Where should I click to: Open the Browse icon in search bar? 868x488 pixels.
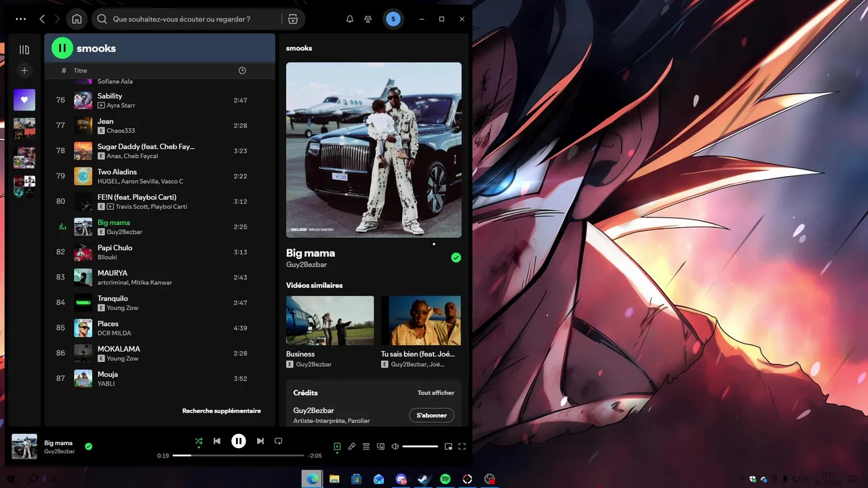click(293, 19)
